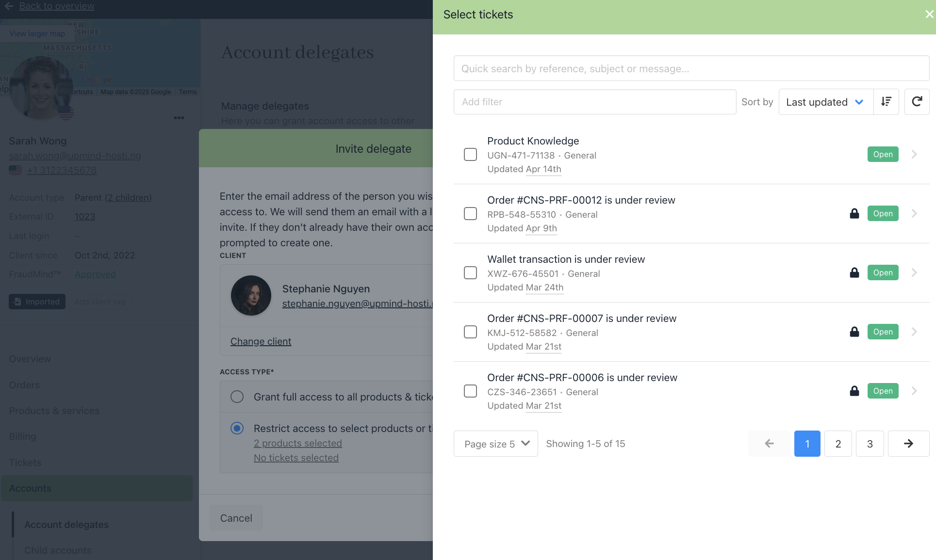Click the refresh tickets icon
The width and height of the screenshot is (936, 560).
(x=917, y=102)
